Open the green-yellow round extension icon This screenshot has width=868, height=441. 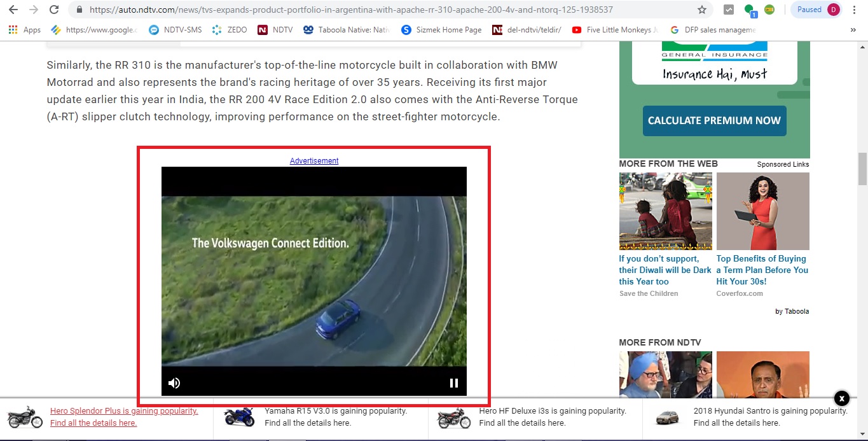[769, 10]
